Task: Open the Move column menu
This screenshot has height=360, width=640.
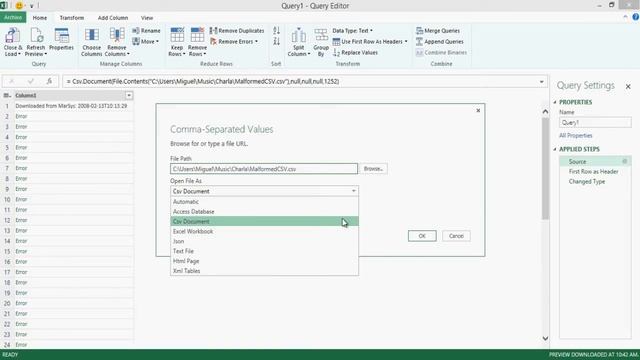Action: coord(146,42)
